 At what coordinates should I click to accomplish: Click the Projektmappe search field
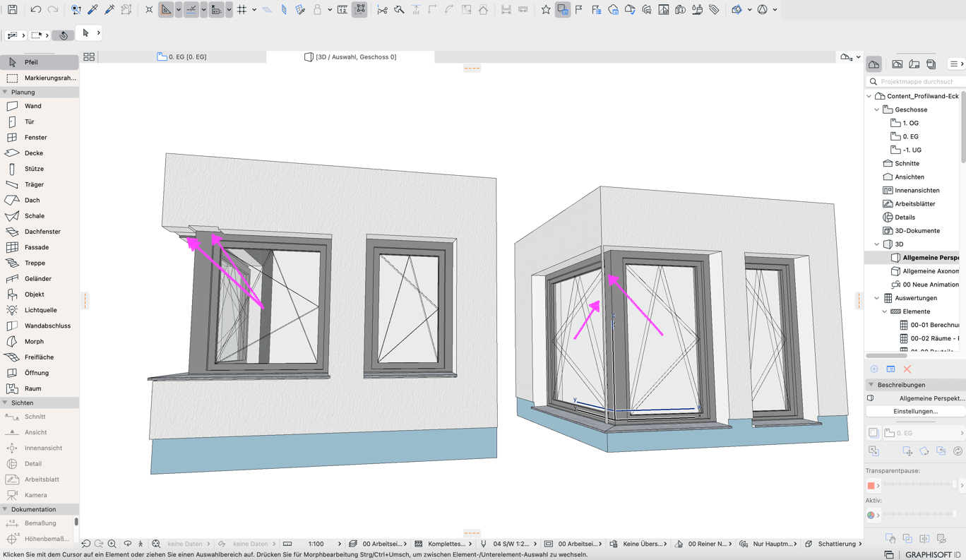coord(917,82)
